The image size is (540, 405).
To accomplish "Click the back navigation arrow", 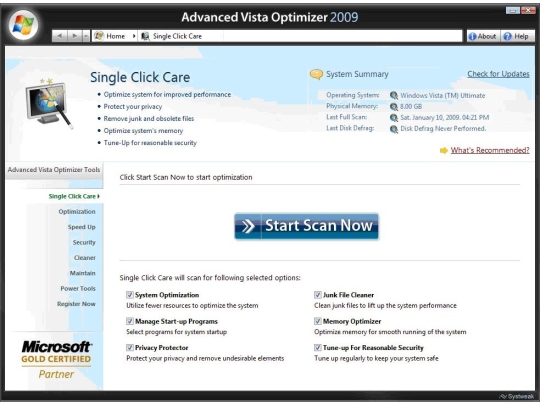I will pos(60,36).
